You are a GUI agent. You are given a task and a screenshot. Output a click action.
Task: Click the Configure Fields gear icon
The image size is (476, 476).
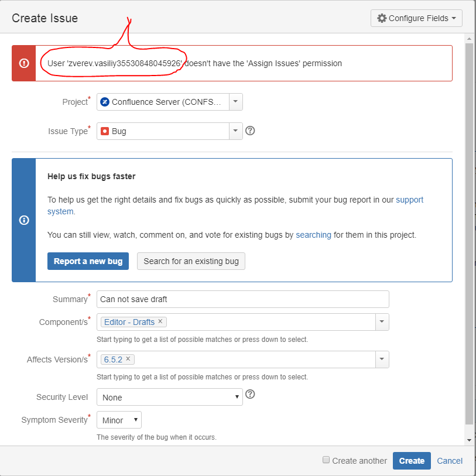pyautogui.click(x=382, y=18)
